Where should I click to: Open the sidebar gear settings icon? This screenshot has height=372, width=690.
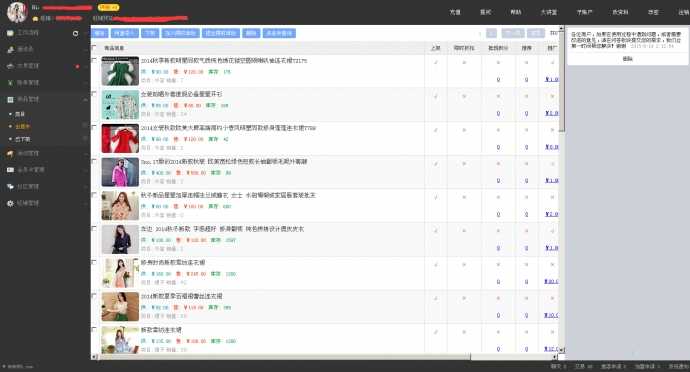click(10, 203)
